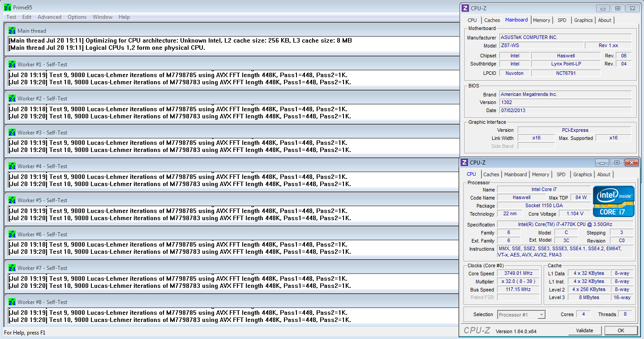Click the Worker #7 Self-Test window icon
Screen dimensions: 644x339
12,268
